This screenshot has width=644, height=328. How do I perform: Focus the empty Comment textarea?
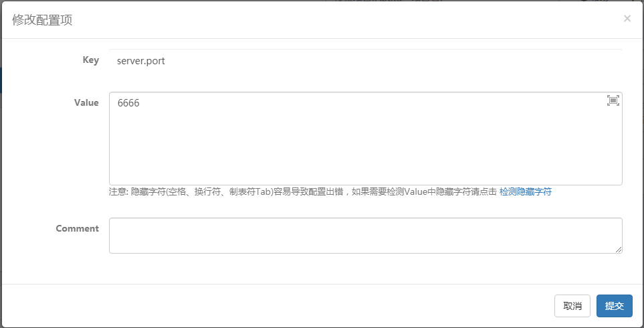(x=366, y=236)
